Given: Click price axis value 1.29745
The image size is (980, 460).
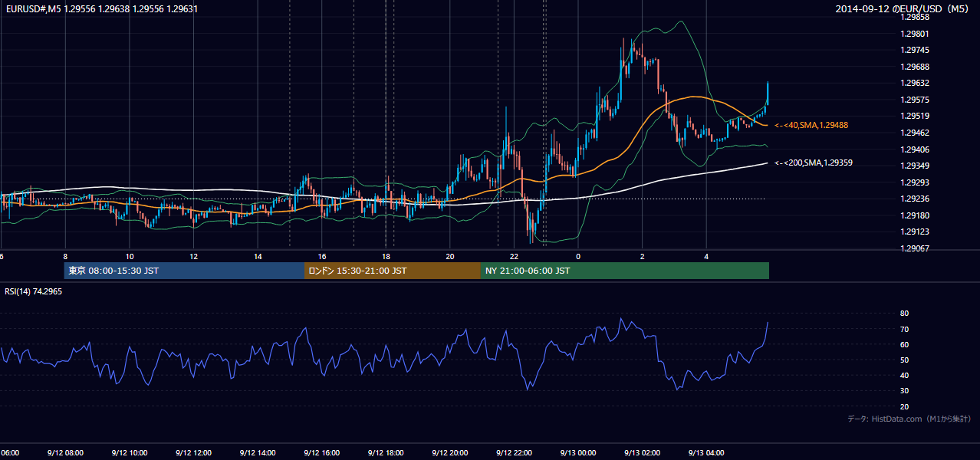Looking at the screenshot, I should (914, 50).
